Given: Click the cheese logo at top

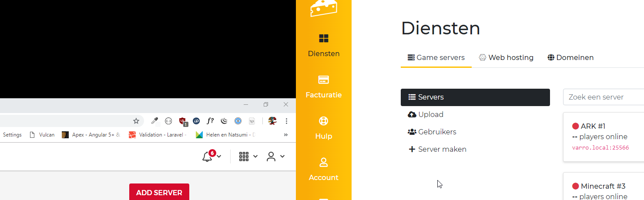Looking at the screenshot, I should pos(323,8).
